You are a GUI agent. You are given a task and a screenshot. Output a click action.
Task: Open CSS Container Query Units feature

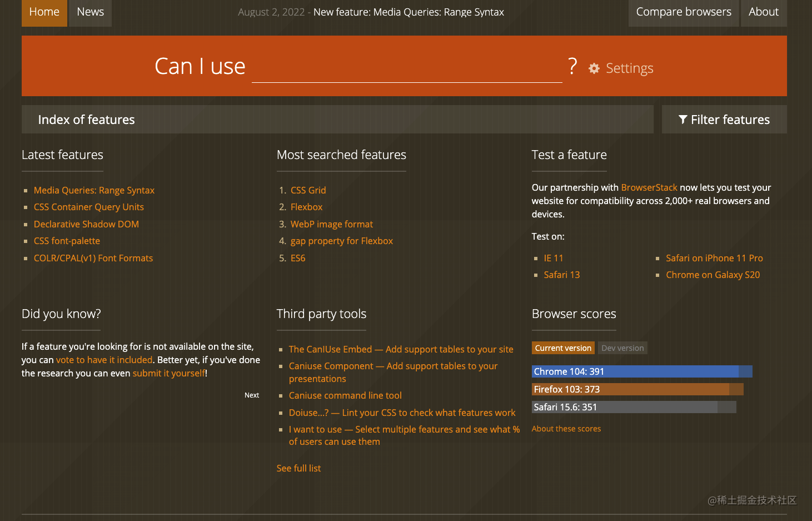click(x=89, y=207)
